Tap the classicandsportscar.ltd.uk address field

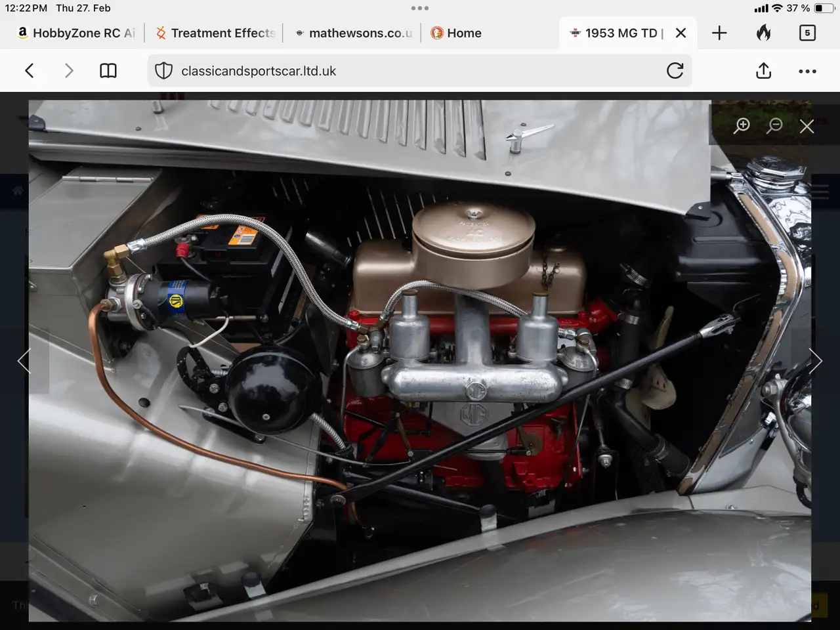pyautogui.click(x=420, y=71)
